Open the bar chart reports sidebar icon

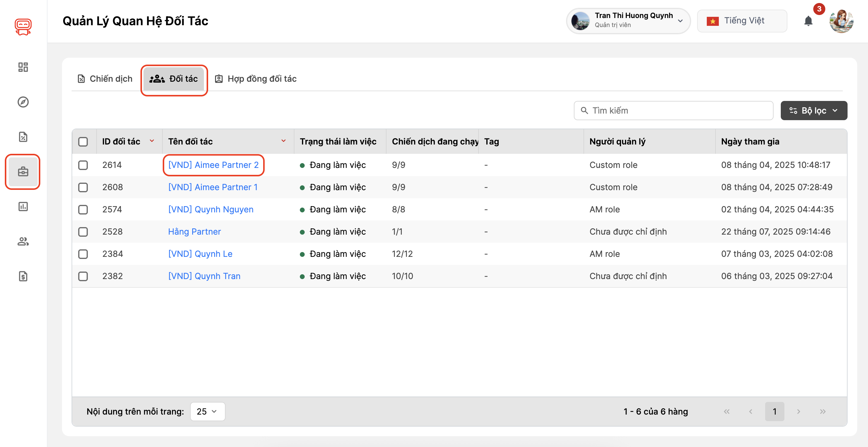click(23, 206)
